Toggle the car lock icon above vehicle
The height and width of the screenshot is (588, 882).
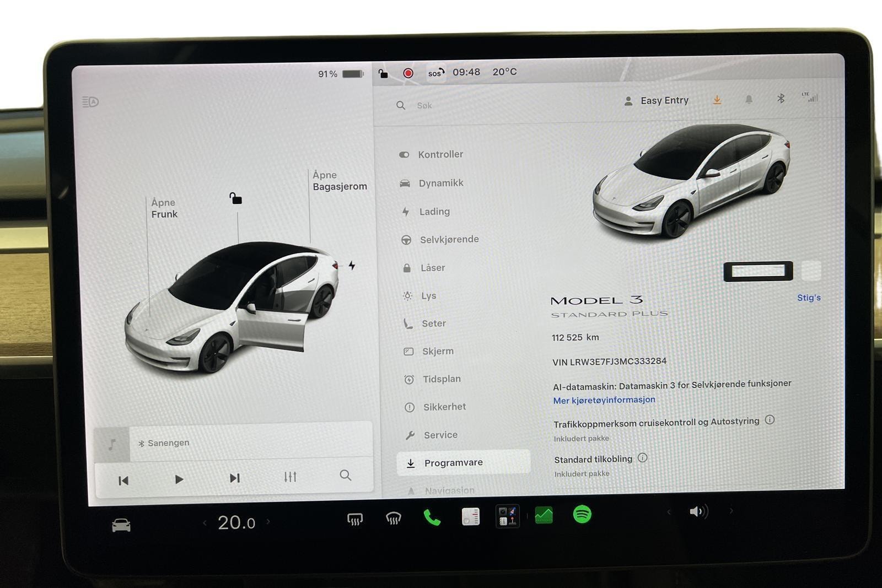(235, 198)
